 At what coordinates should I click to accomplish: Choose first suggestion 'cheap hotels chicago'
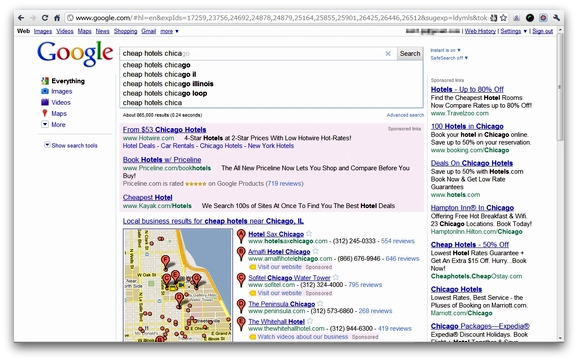[x=271, y=65]
